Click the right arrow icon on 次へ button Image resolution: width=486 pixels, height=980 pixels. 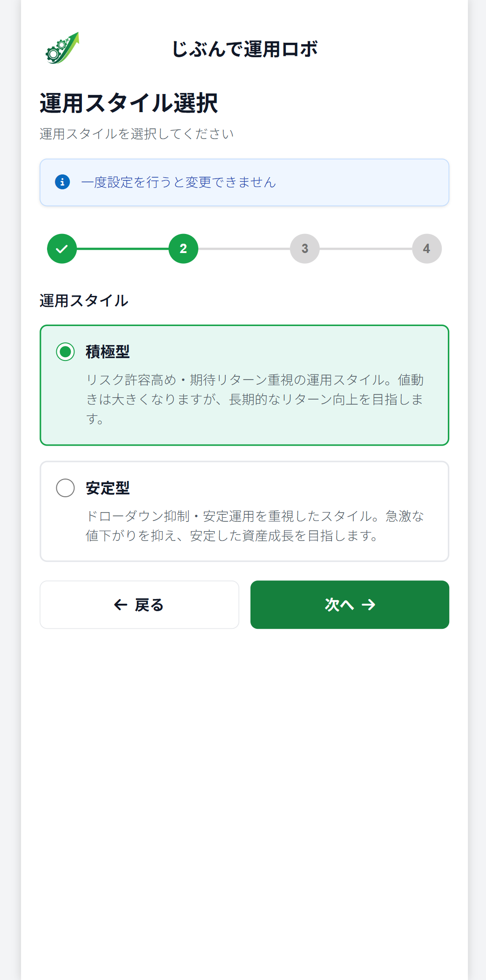[x=368, y=605]
